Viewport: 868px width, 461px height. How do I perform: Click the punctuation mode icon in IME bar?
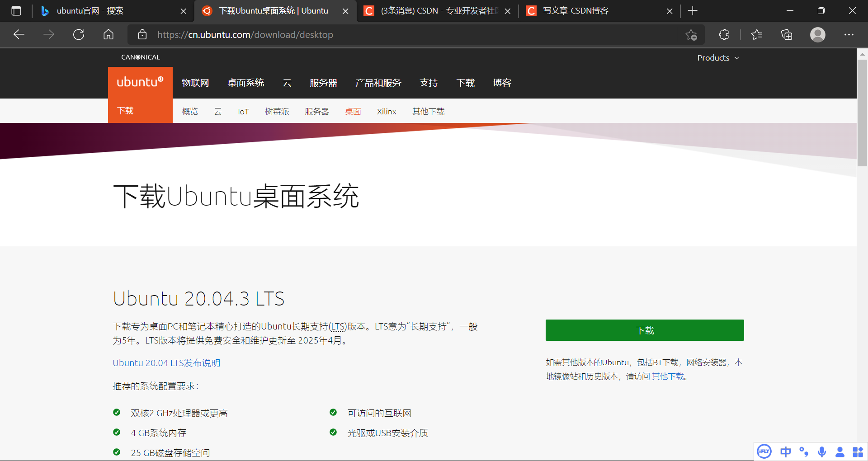[x=804, y=452]
